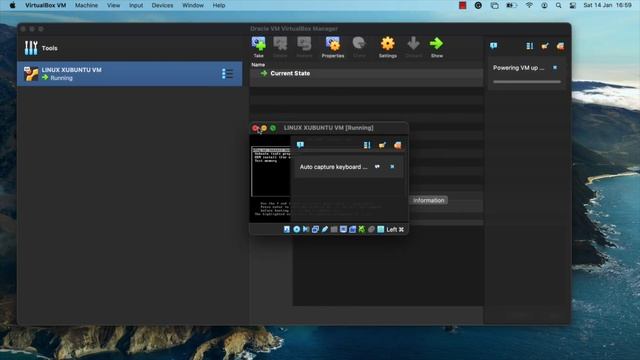The width and height of the screenshot is (640, 360).
Task: Open the menu icon beside LINUX XUBUNTU VM
Action: (227, 74)
